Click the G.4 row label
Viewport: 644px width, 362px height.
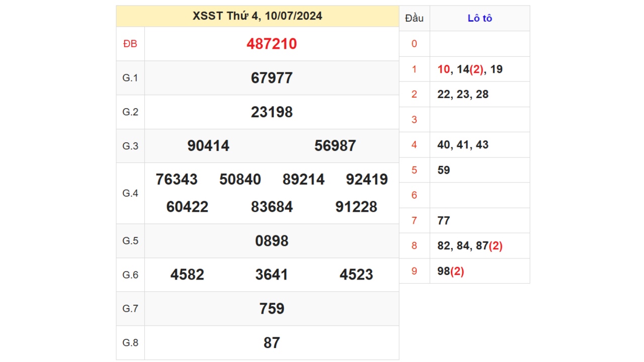point(130,193)
